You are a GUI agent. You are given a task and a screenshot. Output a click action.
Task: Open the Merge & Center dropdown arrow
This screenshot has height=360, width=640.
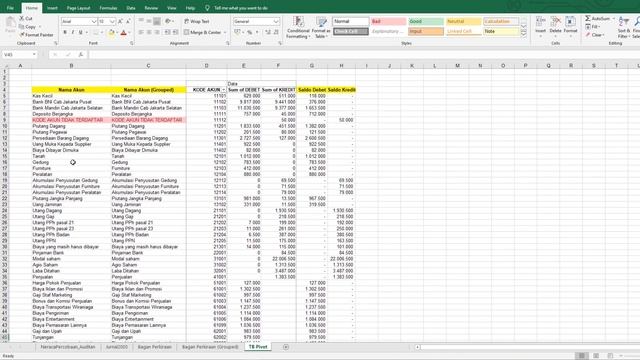(x=225, y=32)
